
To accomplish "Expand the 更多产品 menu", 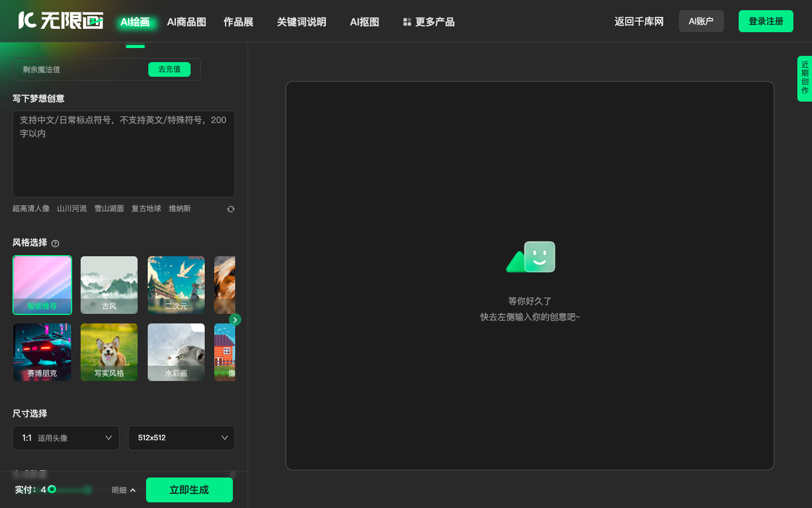I will point(429,22).
